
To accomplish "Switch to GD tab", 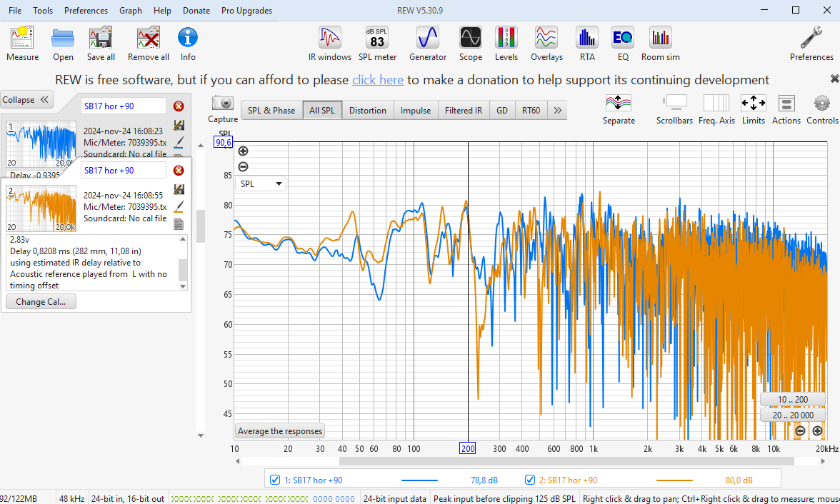I will 502,111.
